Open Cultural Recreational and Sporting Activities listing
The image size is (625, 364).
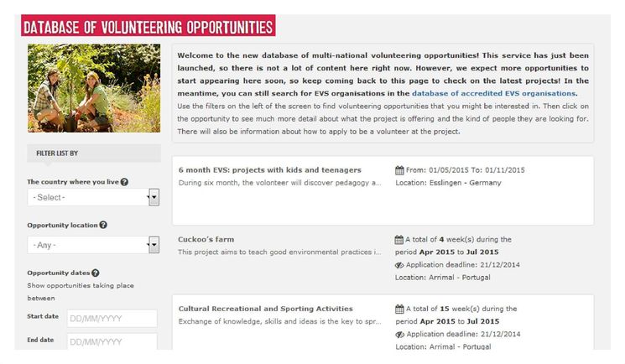point(265,309)
